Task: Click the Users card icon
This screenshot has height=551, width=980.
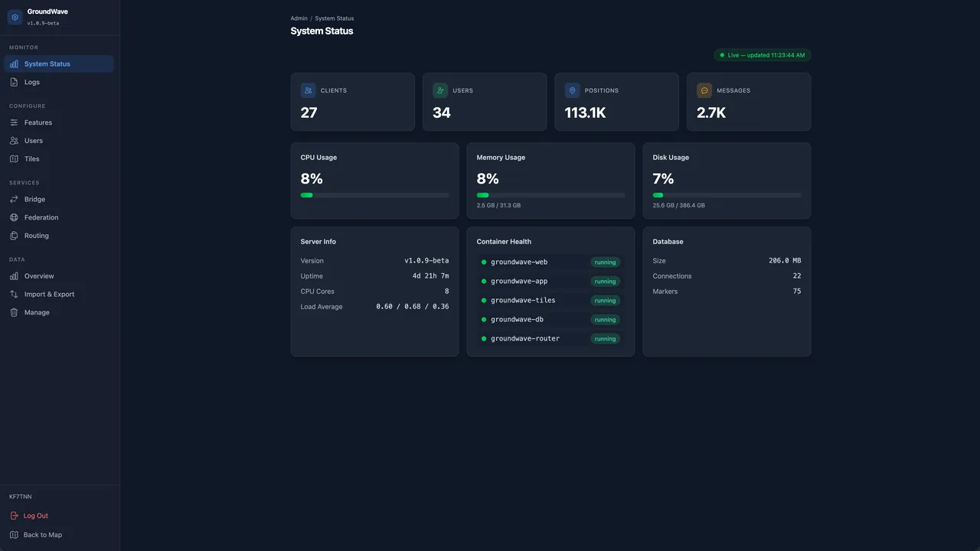Action: [x=440, y=90]
